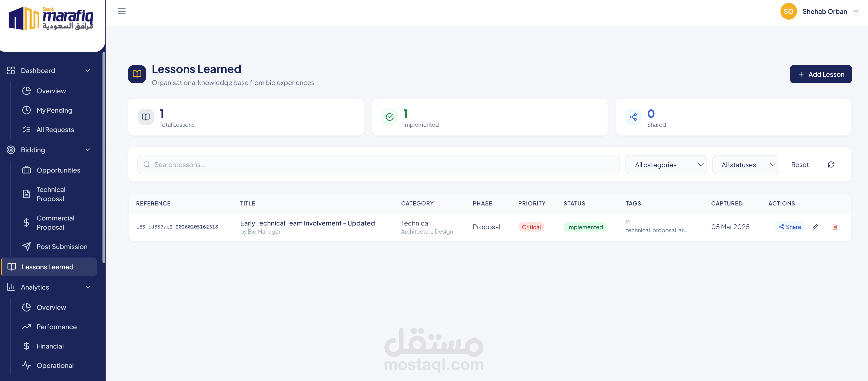Screen dimensions: 868x381
Task: Go to Opportunities in sidebar
Action: 58,170
